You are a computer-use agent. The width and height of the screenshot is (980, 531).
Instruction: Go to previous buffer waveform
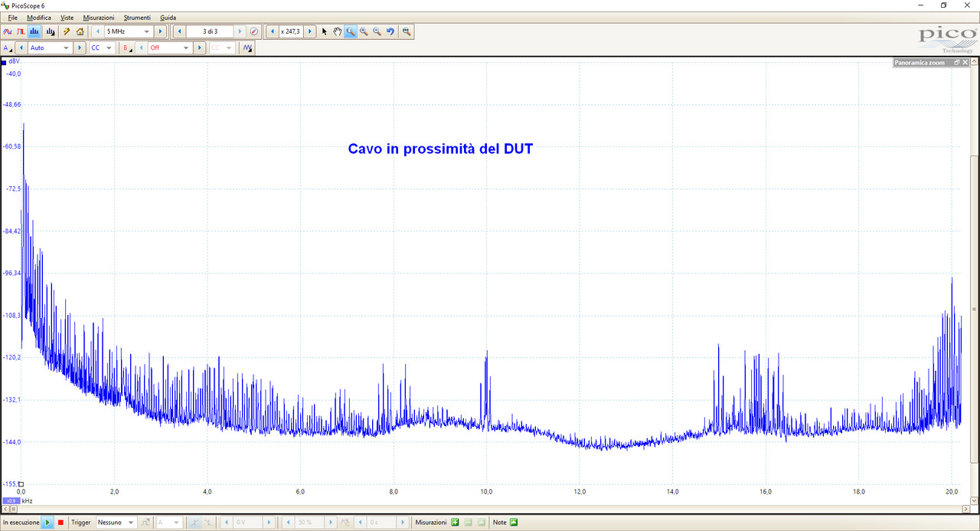[x=180, y=31]
